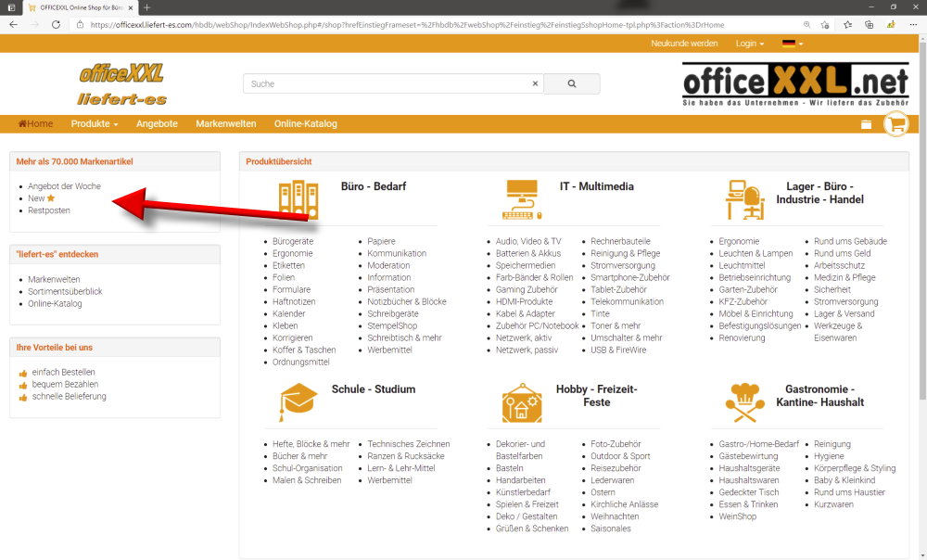Add page to favorites star icon
Viewport: 927px width, 560px height.
pyautogui.click(x=825, y=25)
